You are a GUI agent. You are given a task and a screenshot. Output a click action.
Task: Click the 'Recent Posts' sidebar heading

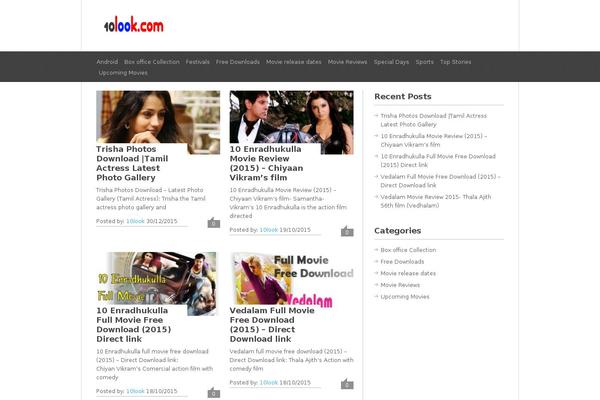(403, 96)
